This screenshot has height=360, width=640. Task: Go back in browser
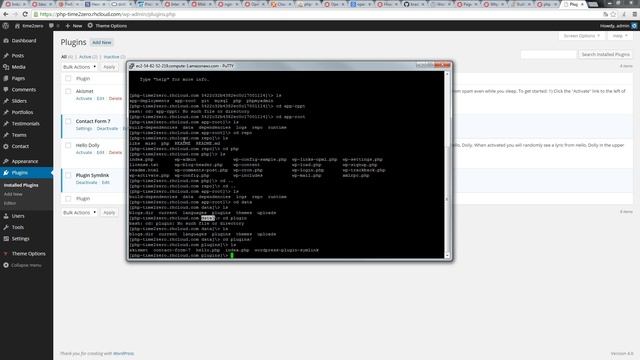click(x=6, y=14)
